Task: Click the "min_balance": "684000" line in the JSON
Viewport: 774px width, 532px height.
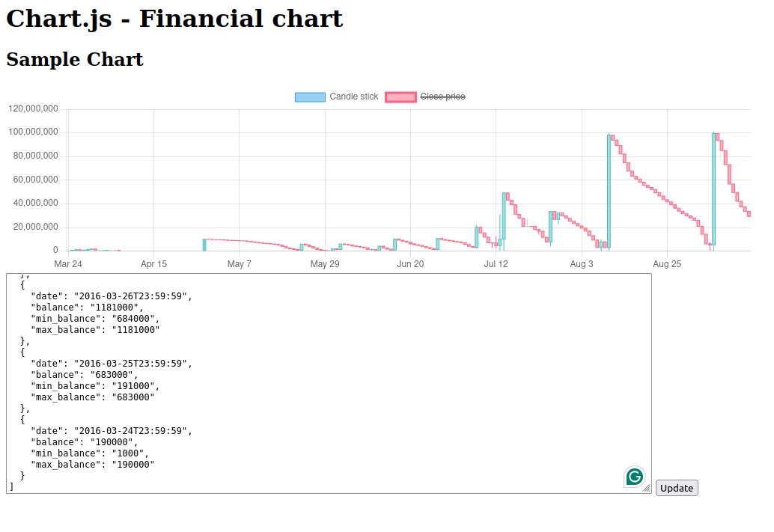Action: (x=95, y=319)
